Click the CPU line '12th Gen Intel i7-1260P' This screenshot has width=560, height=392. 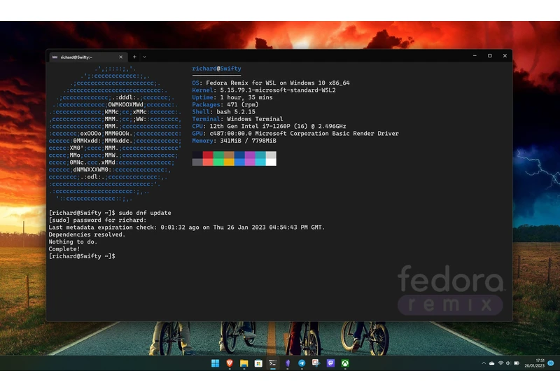click(269, 126)
